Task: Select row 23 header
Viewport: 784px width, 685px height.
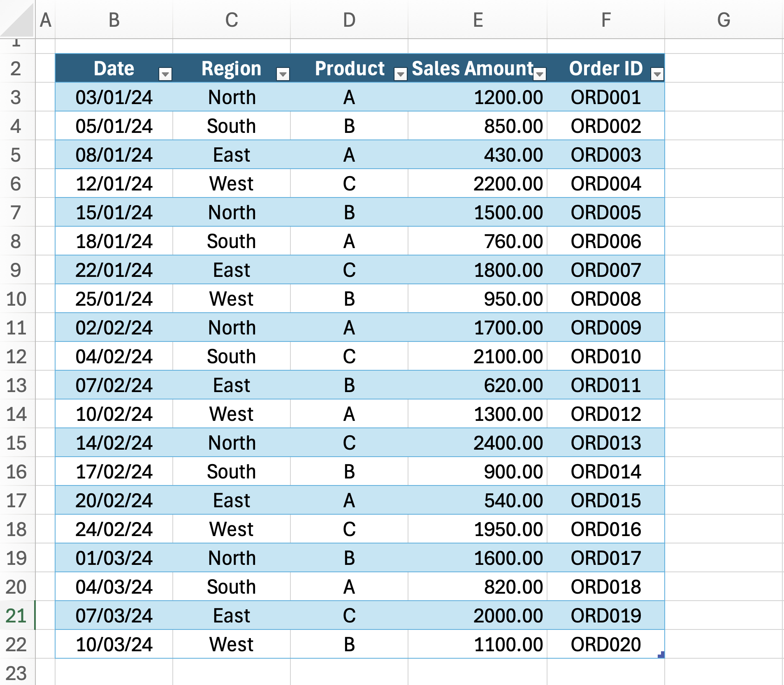Action: (x=17, y=672)
